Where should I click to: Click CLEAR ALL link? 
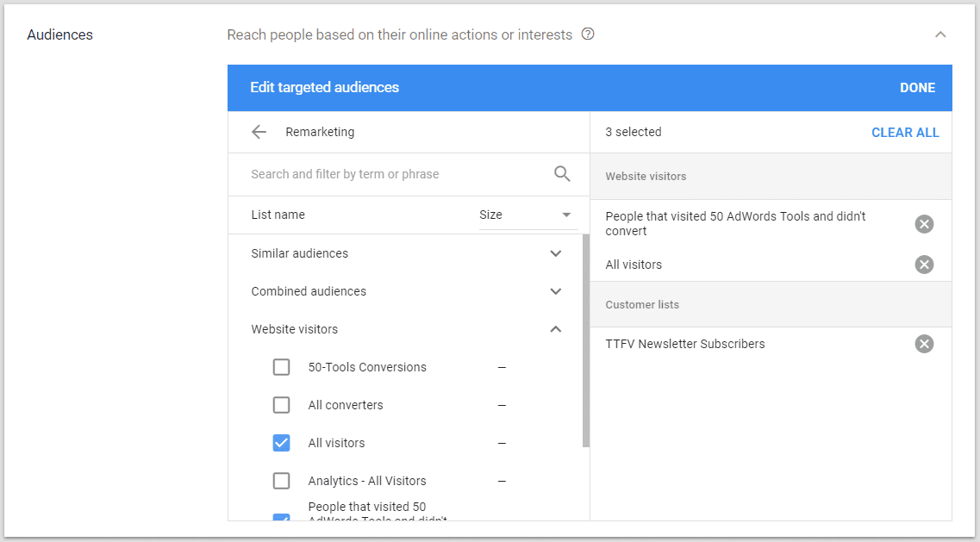[905, 133]
